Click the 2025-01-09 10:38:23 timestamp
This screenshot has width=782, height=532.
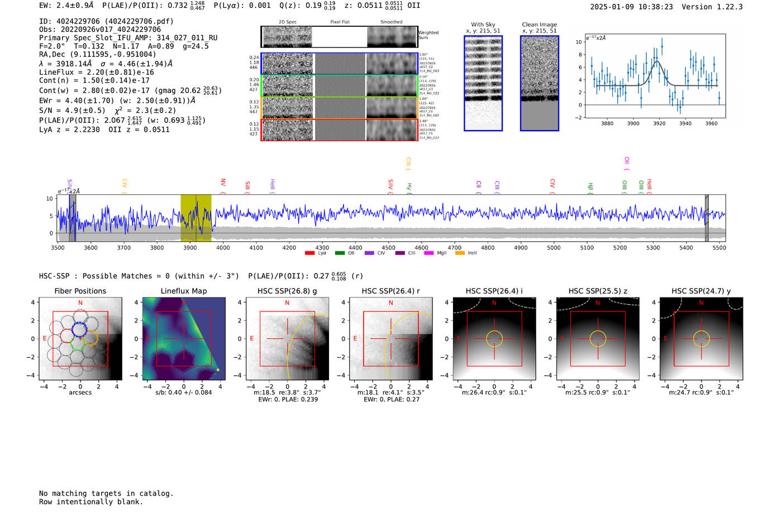631,7
